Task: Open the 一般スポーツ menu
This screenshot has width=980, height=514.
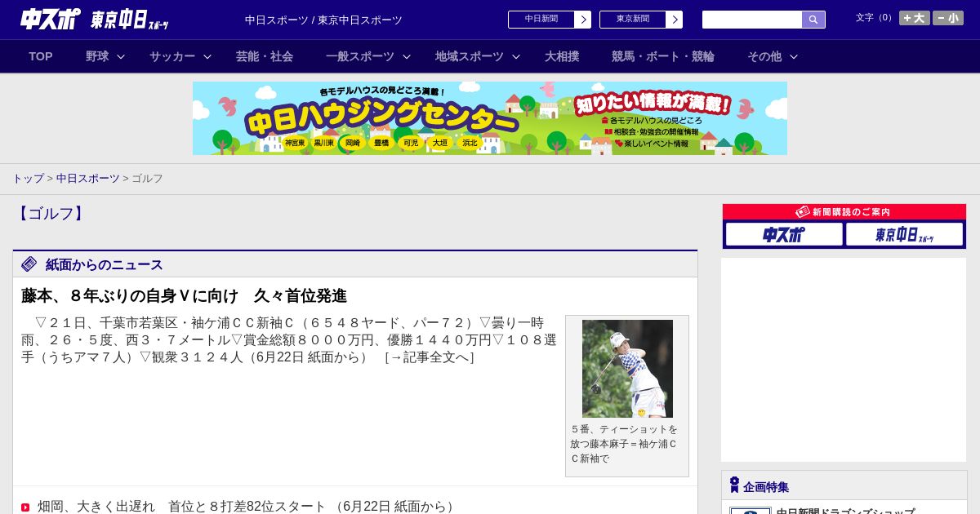Action: pyautogui.click(x=360, y=56)
